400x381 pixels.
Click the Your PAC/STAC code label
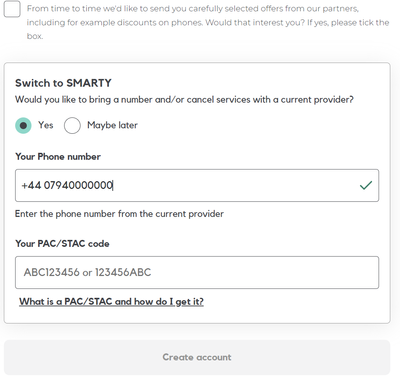(x=62, y=244)
